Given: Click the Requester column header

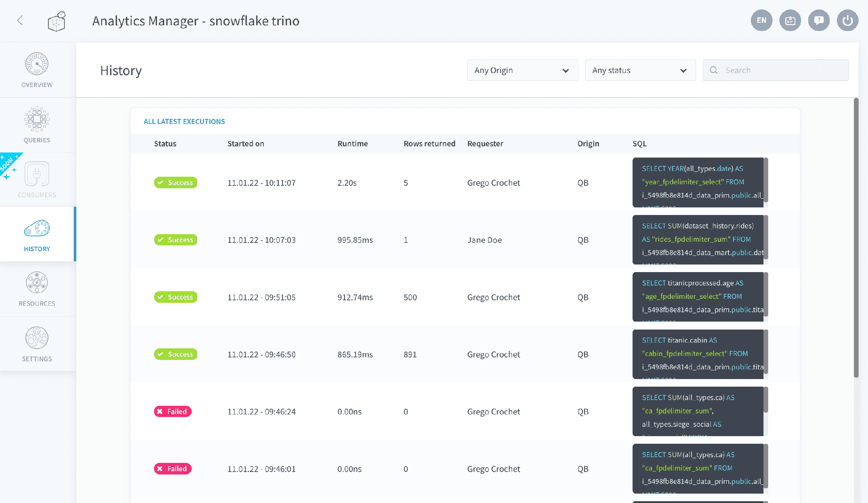Looking at the screenshot, I should click(485, 143).
